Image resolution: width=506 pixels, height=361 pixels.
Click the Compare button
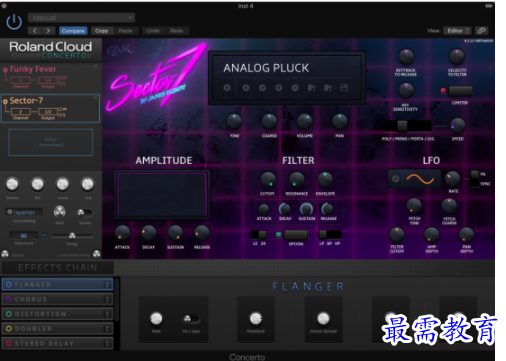[x=73, y=31]
